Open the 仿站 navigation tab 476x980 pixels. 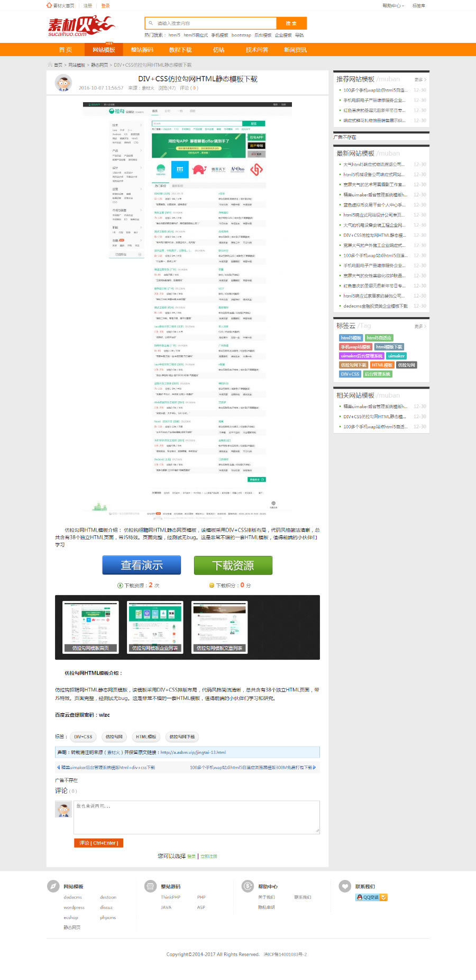click(218, 50)
